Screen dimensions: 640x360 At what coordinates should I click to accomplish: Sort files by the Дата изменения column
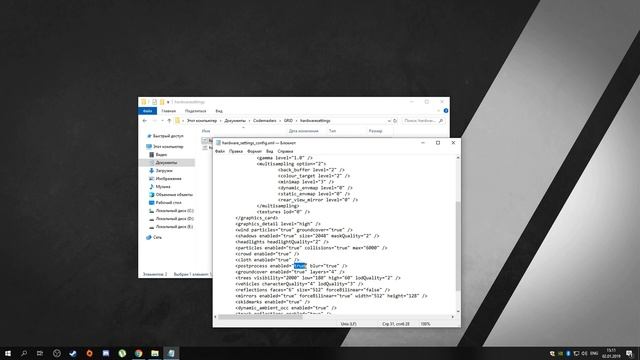pyautogui.click(x=303, y=131)
